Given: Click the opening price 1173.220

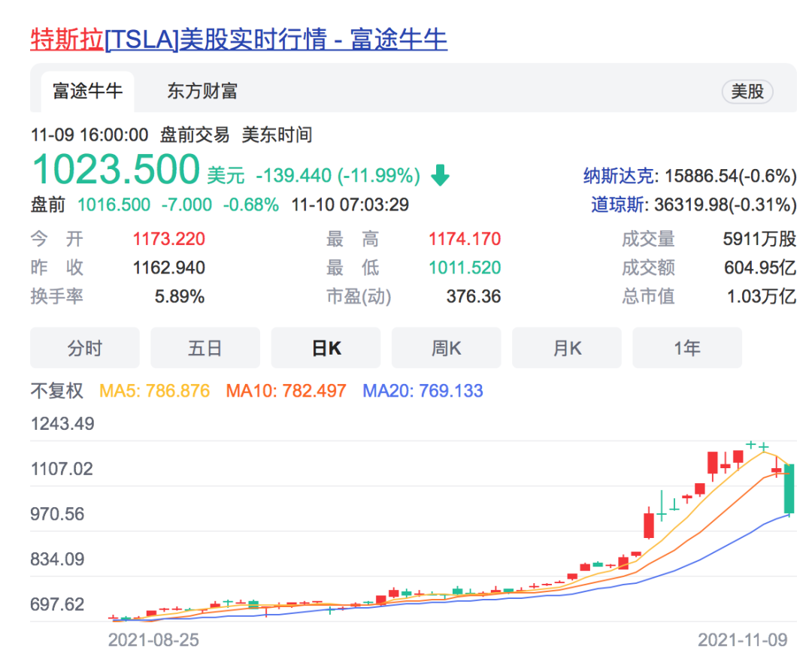Looking at the screenshot, I should tap(169, 239).
